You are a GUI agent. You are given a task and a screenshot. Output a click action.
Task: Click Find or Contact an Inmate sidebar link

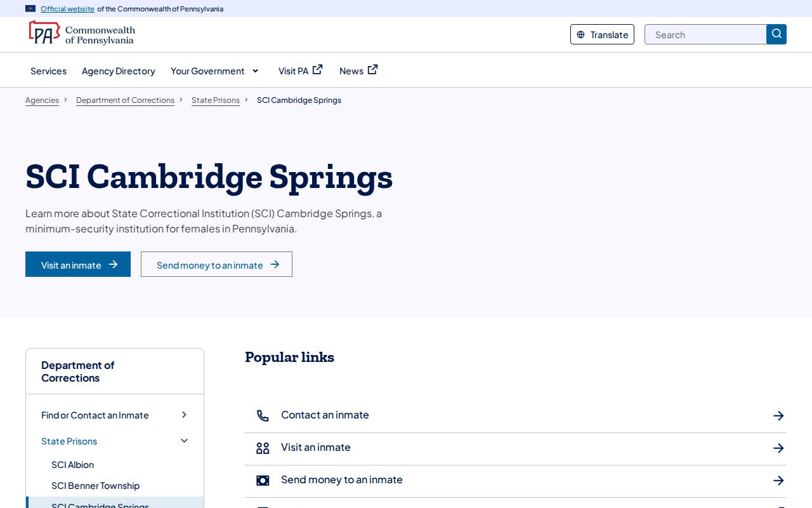click(95, 415)
